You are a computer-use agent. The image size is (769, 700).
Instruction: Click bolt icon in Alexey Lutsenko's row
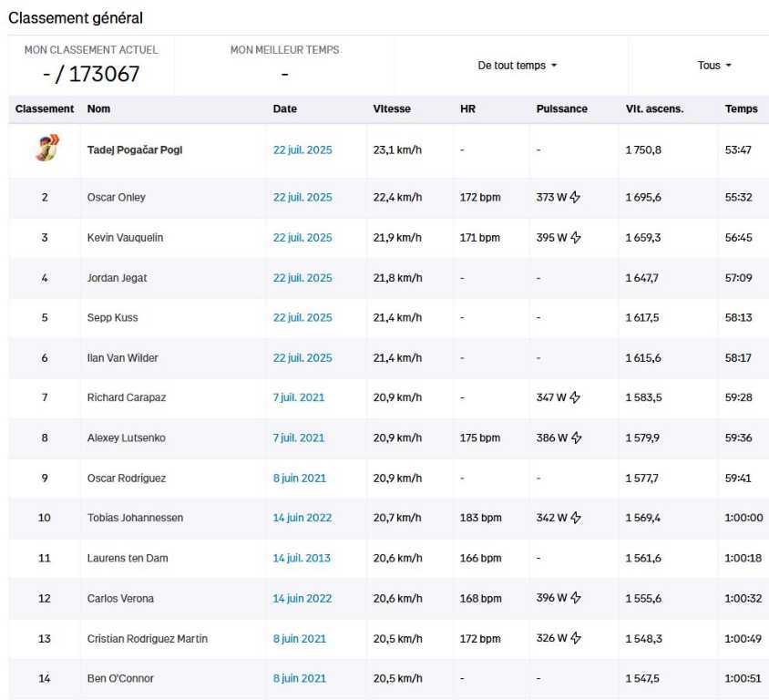[x=577, y=437]
